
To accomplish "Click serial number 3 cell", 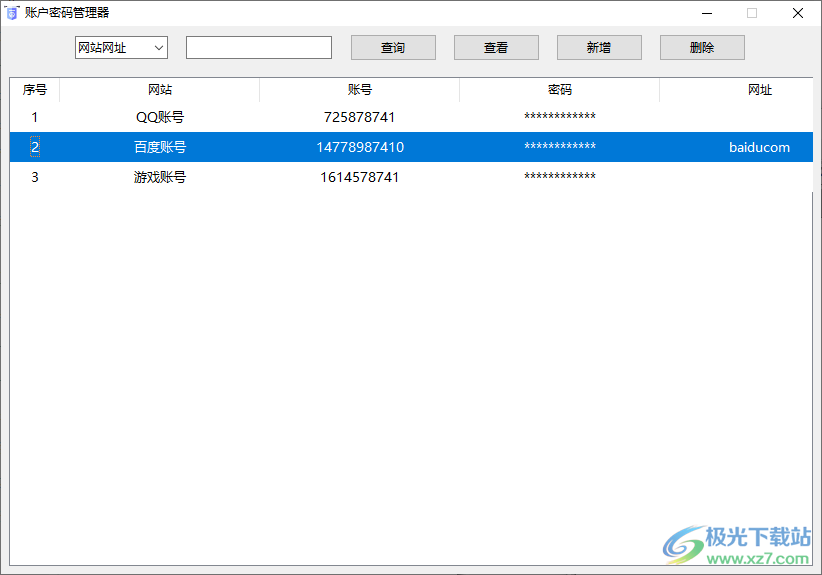I will pyautogui.click(x=35, y=177).
